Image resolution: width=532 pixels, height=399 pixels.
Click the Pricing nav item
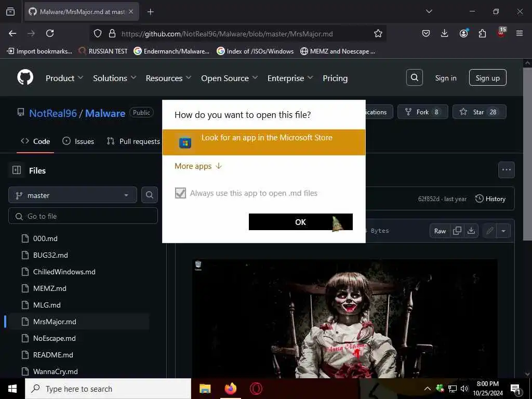(335, 78)
